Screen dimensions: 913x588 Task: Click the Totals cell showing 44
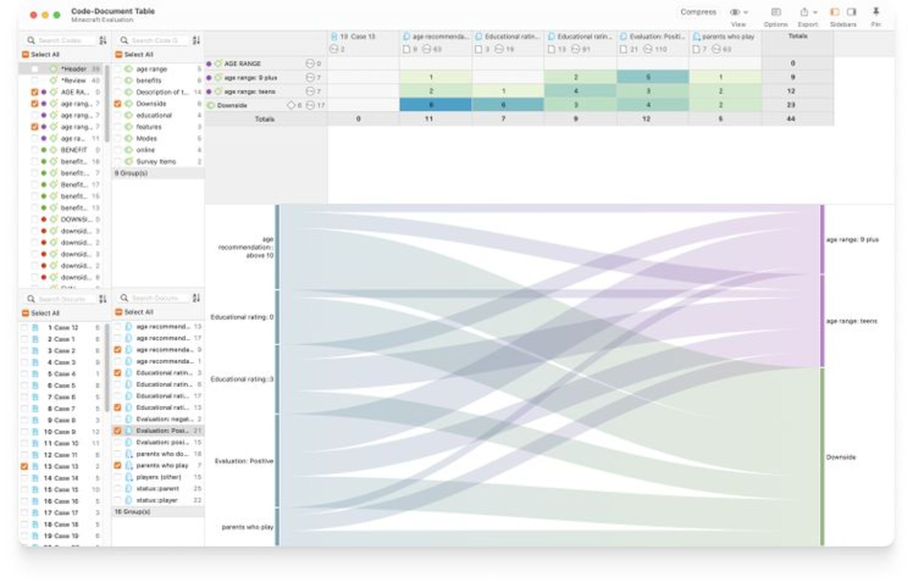(790, 119)
